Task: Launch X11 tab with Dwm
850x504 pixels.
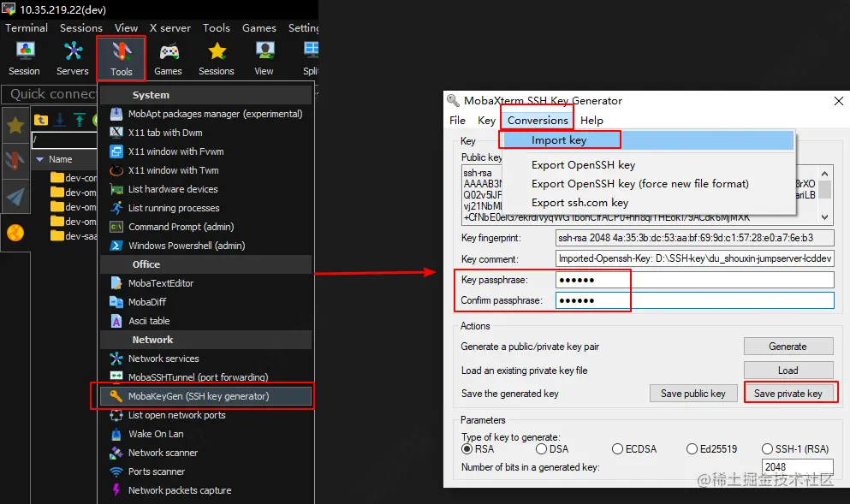Action: pyautogui.click(x=206, y=133)
